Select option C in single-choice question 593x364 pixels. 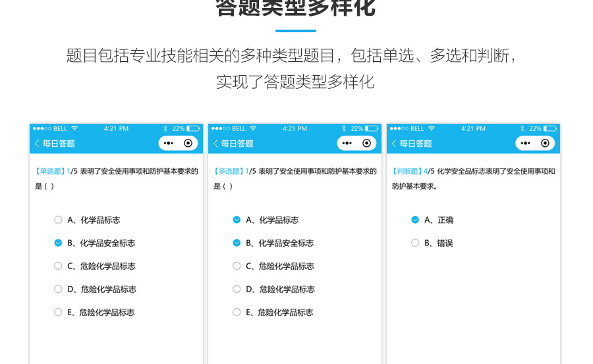pos(58,266)
